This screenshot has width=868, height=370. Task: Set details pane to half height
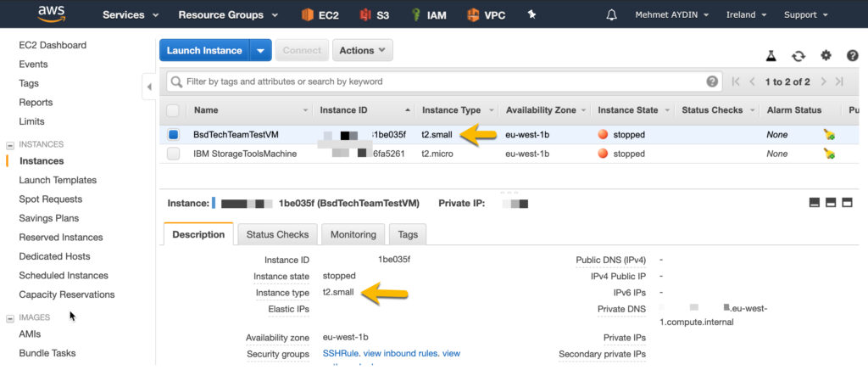tap(831, 203)
